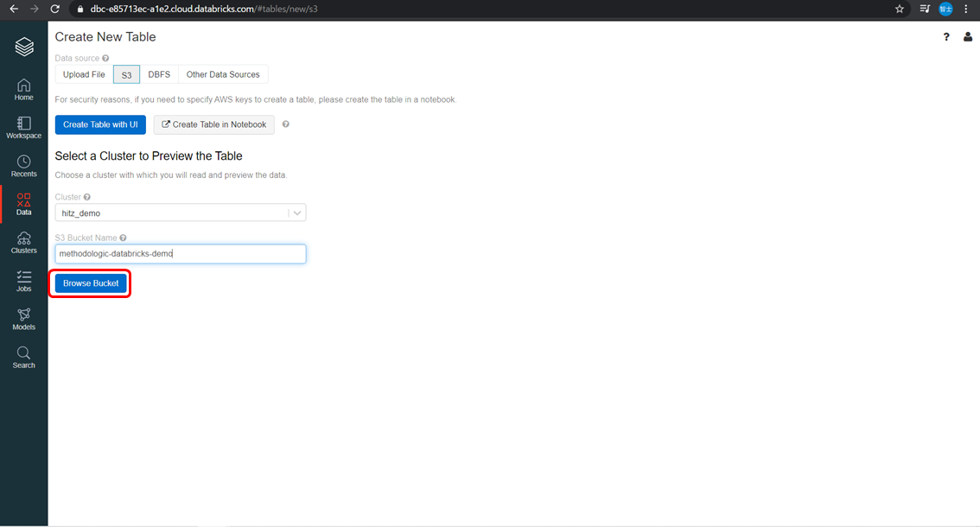This screenshot has width=980, height=527.
Task: Open the Recents sidebar item
Action: [x=23, y=166]
